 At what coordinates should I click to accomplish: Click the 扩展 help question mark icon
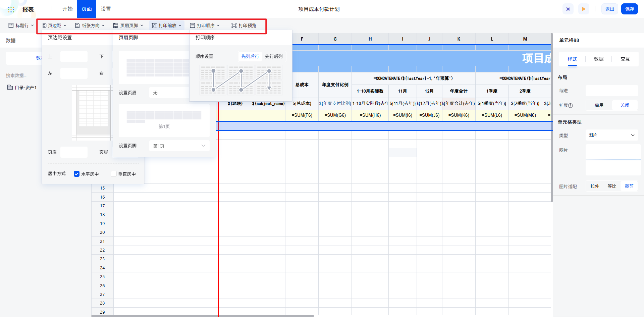571,106
